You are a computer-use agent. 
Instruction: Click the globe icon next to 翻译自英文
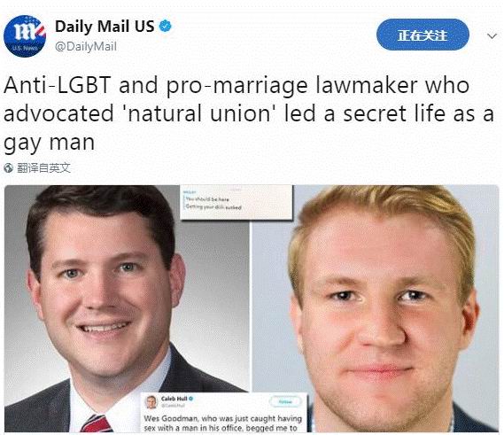coord(9,167)
